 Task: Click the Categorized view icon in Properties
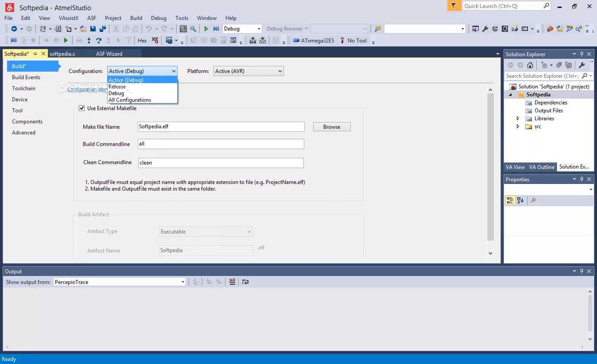point(510,200)
